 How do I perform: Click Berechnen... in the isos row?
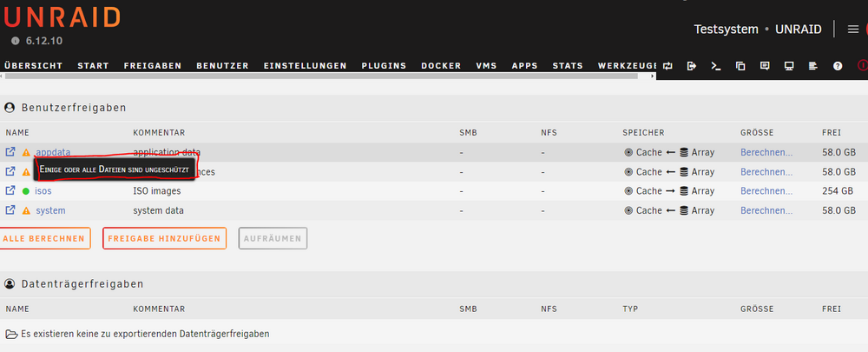point(766,190)
